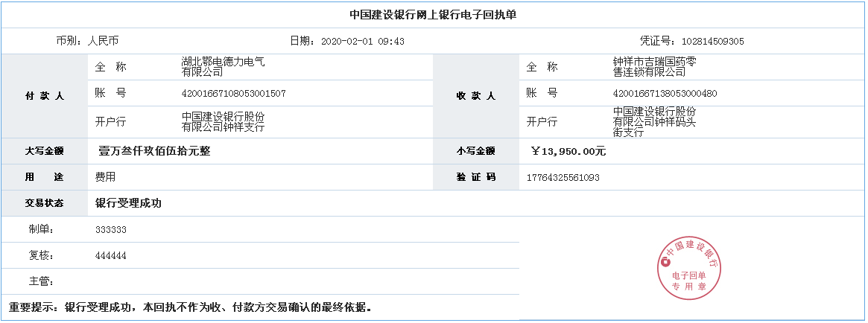This screenshot has width=868, height=323.
Task: Select payer bank 中国建设银行股份有限公司钟祥支行
Action: tap(224, 122)
